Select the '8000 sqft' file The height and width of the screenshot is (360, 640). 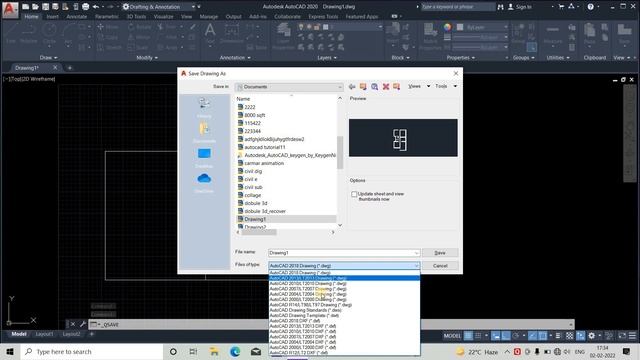(x=254, y=115)
